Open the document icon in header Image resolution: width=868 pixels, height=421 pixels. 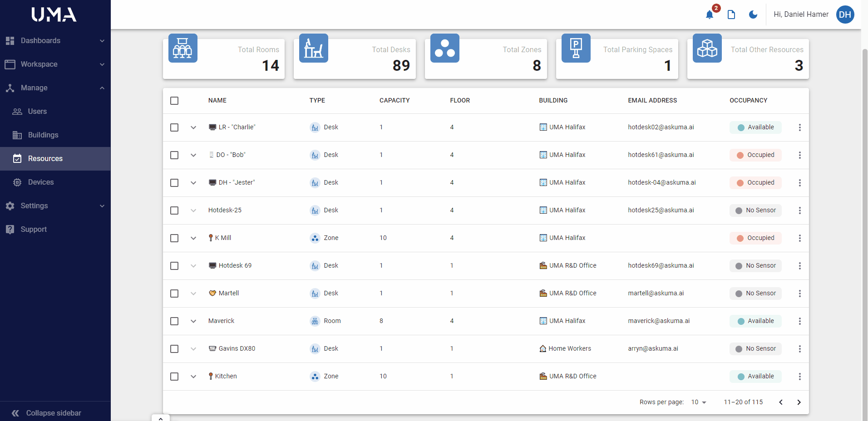pos(731,15)
